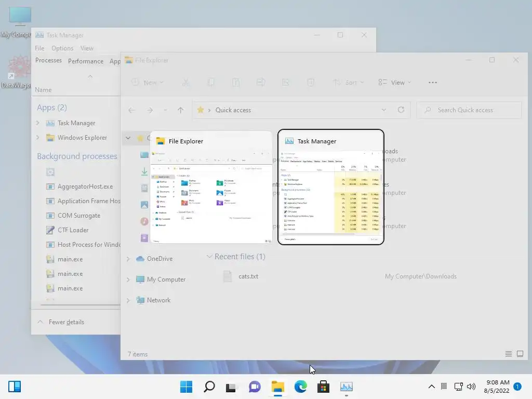Switch to File Explorer thumbnail in switcher

click(211, 187)
